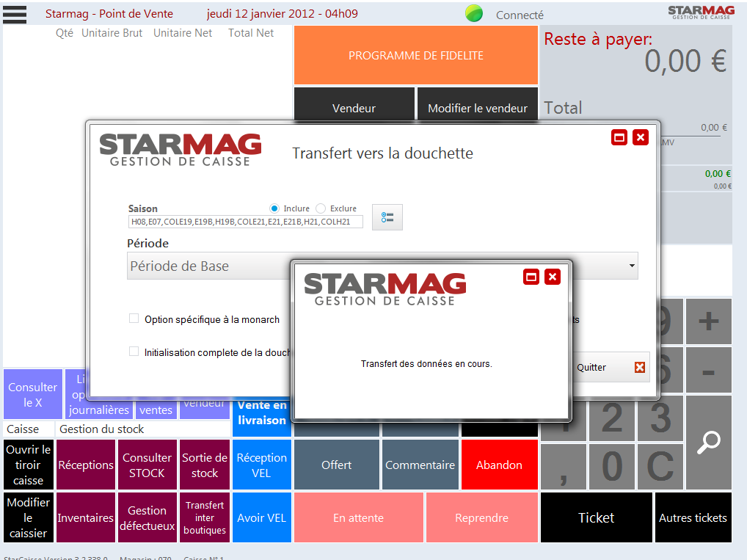Image resolution: width=747 pixels, height=560 pixels.
Task: Open the Réceptions button
Action: tap(86, 465)
